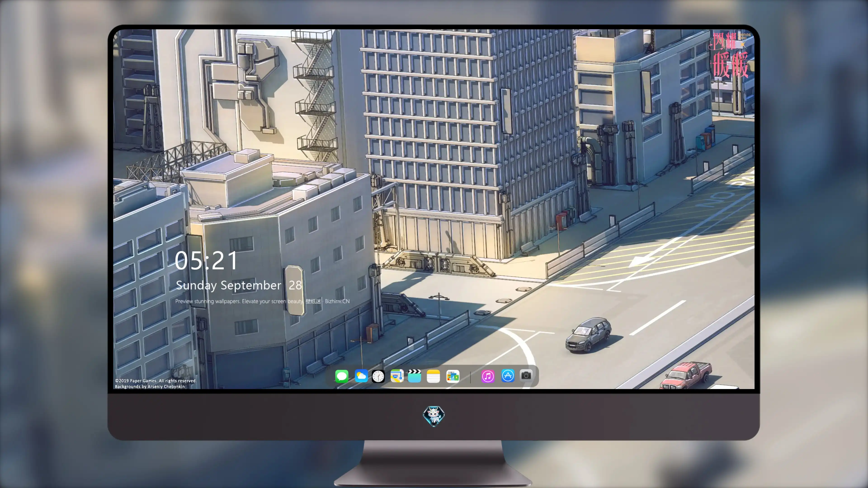Click the 05:21 clock time display

(x=206, y=260)
